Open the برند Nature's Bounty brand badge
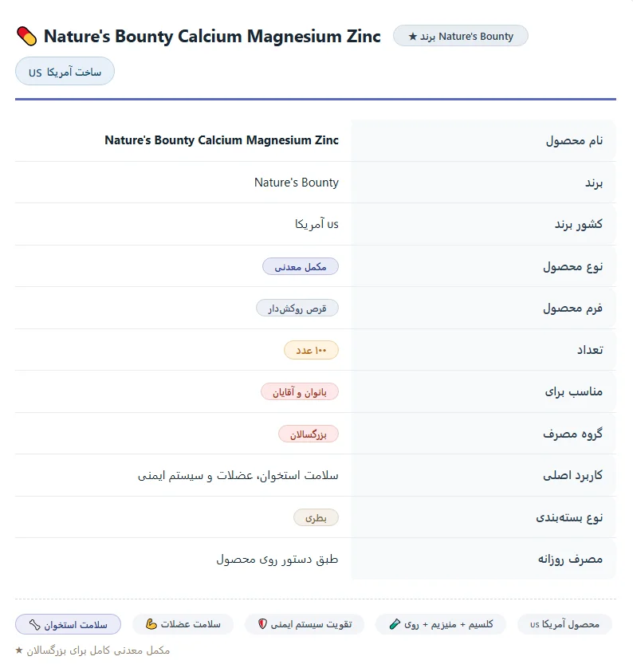 pos(461,36)
